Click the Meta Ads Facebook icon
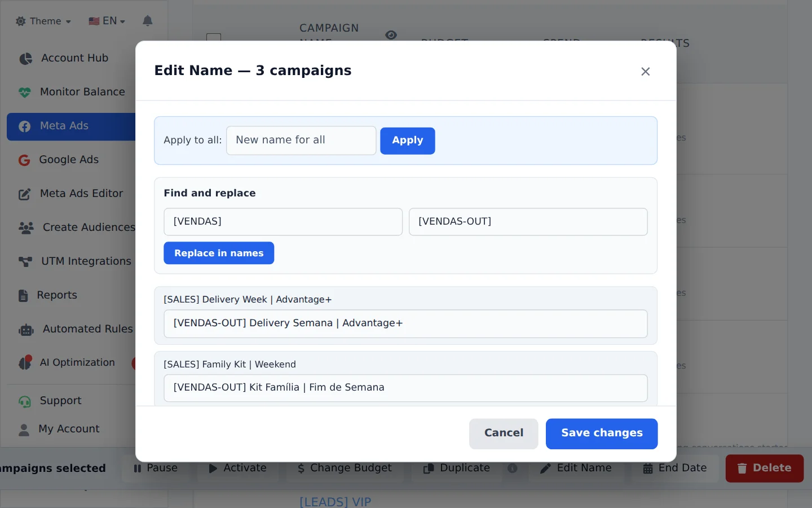Image resolution: width=812 pixels, height=508 pixels. pos(25,126)
